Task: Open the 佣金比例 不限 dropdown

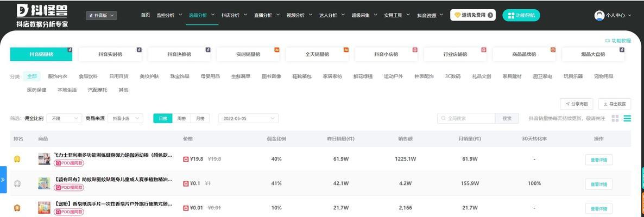Action: pos(64,118)
